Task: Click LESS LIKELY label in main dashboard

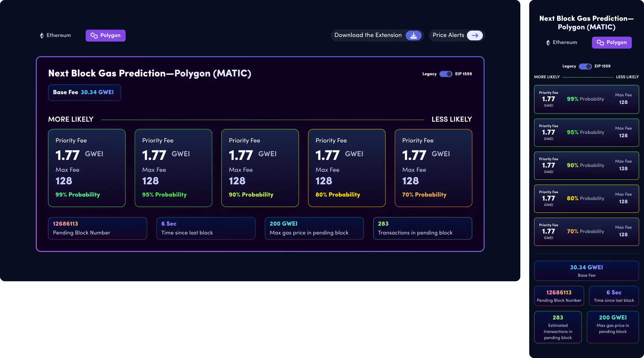Action: pos(452,120)
